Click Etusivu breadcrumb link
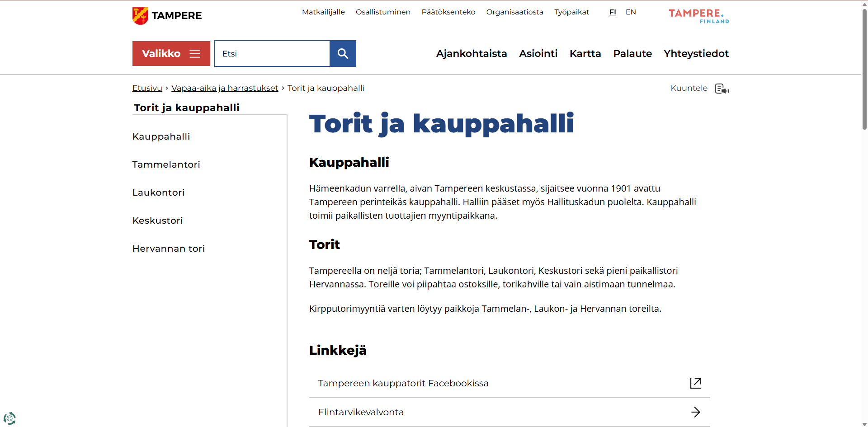This screenshot has width=868, height=427. coord(147,88)
